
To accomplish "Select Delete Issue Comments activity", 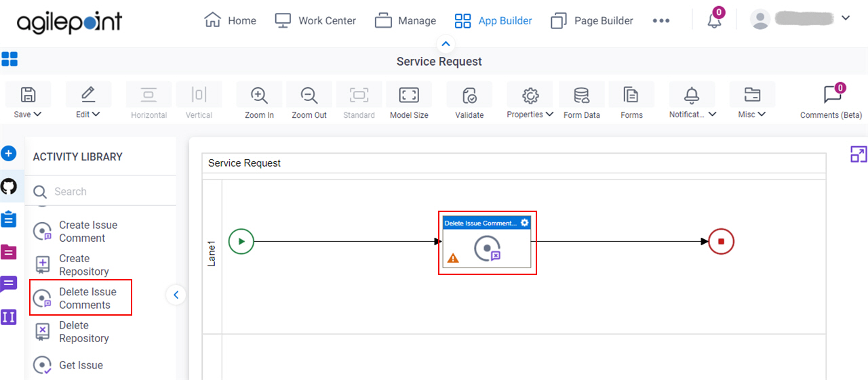I will click(80, 298).
